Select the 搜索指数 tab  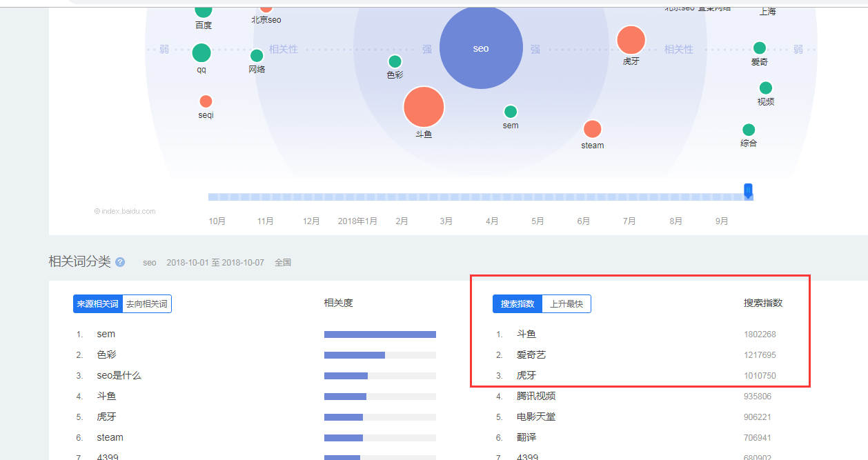pos(517,304)
